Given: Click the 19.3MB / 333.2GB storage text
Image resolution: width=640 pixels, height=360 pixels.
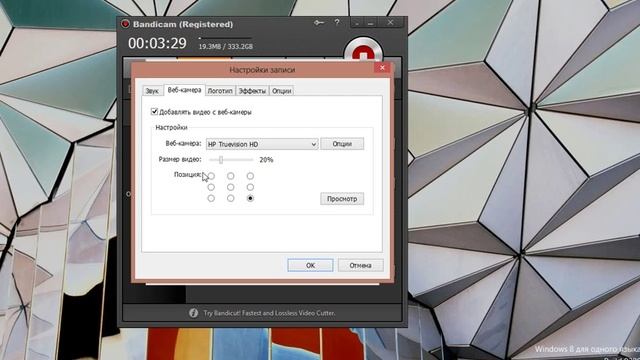Looking at the screenshot, I should click(x=226, y=47).
